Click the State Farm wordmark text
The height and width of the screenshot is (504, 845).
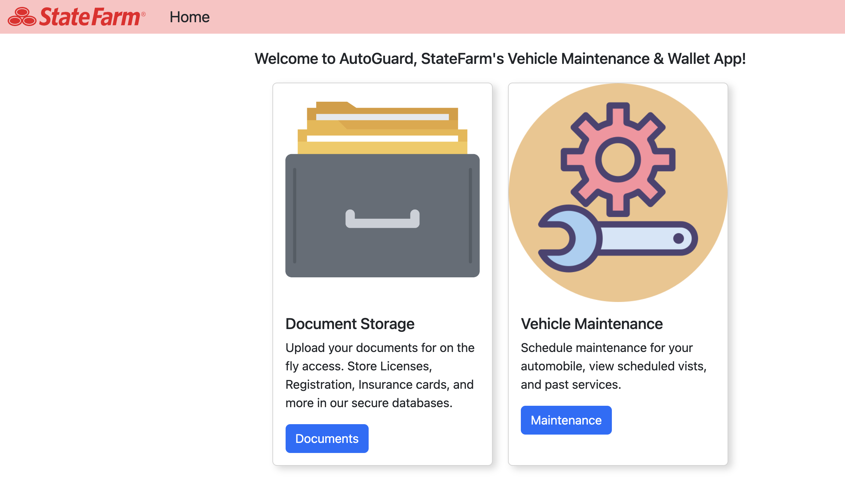90,17
